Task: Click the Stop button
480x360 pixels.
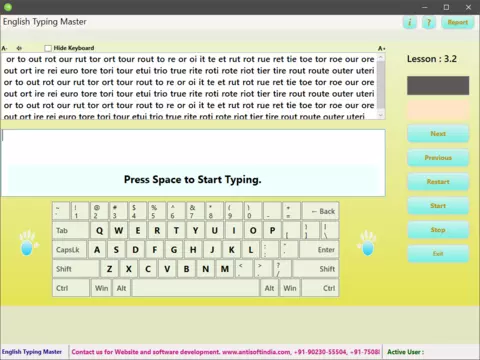Action: [438, 230]
